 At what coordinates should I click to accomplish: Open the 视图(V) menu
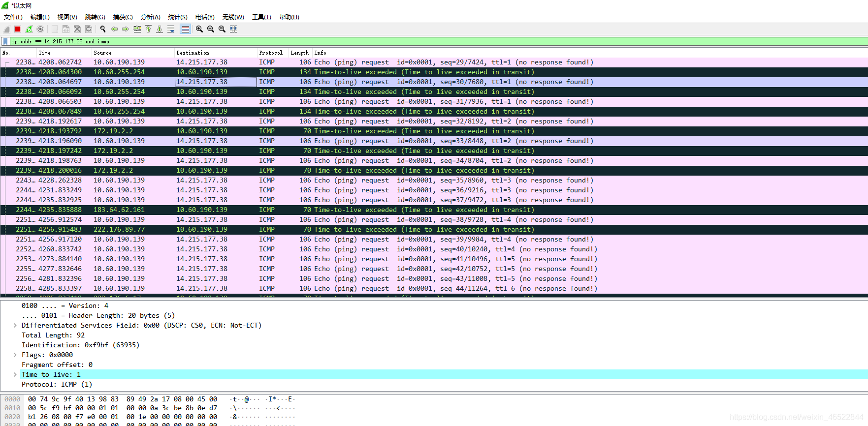(67, 17)
